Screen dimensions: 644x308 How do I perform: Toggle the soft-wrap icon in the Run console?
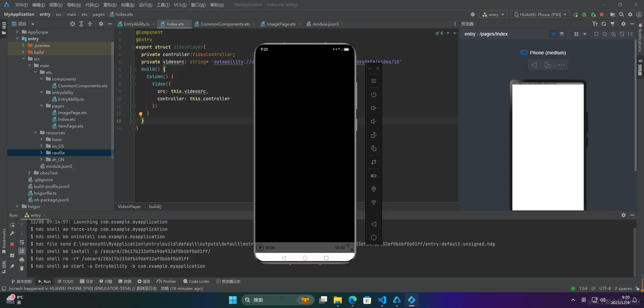pyautogui.click(x=22, y=243)
